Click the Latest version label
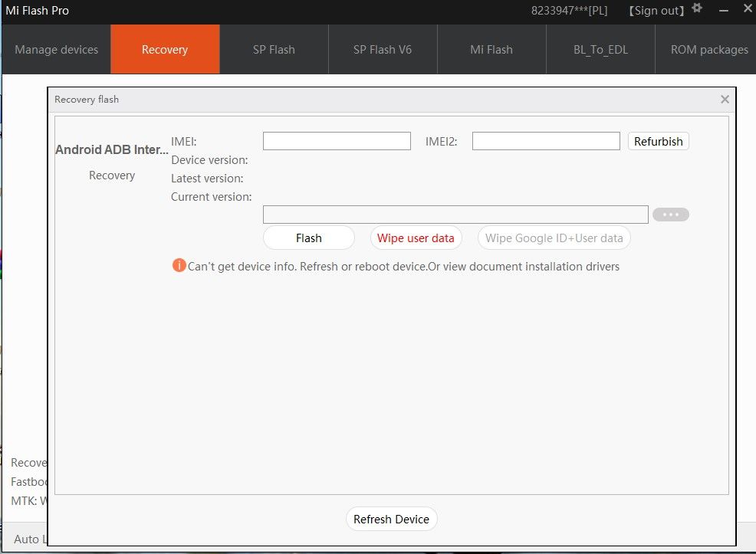This screenshot has width=756, height=554. 207,179
